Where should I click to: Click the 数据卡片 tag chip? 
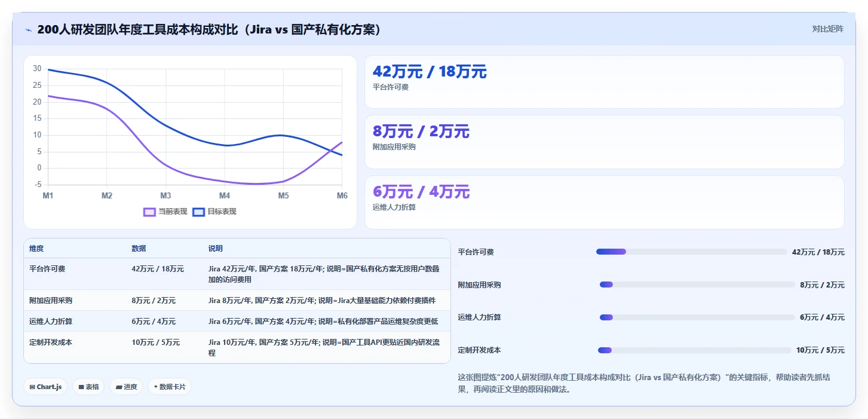click(x=170, y=387)
